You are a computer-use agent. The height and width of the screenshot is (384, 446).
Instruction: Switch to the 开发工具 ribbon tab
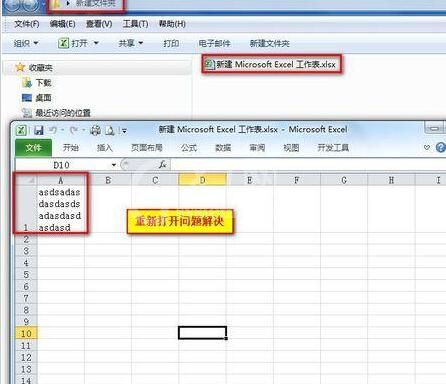pos(333,148)
